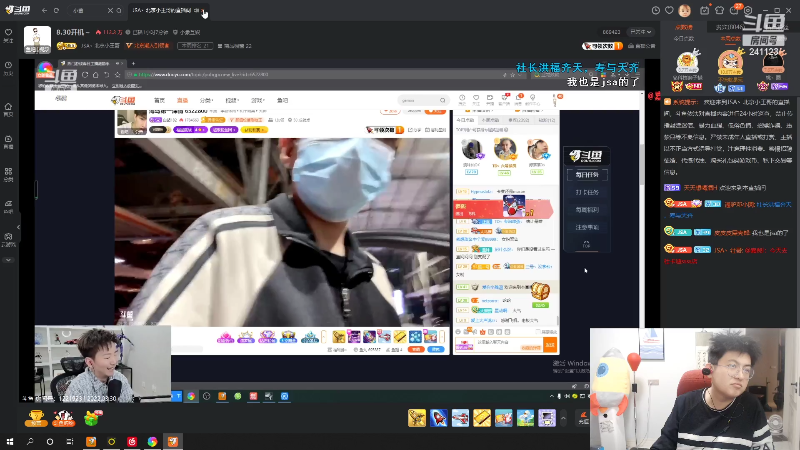This screenshot has width=800, height=450.
Task: Send the blue rocket gift
Action: click(438, 418)
